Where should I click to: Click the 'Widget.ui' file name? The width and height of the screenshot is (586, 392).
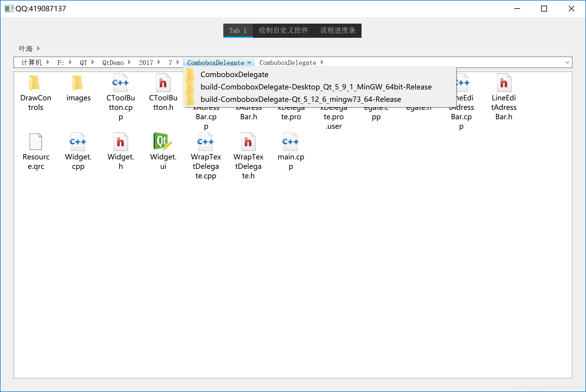[163, 161]
